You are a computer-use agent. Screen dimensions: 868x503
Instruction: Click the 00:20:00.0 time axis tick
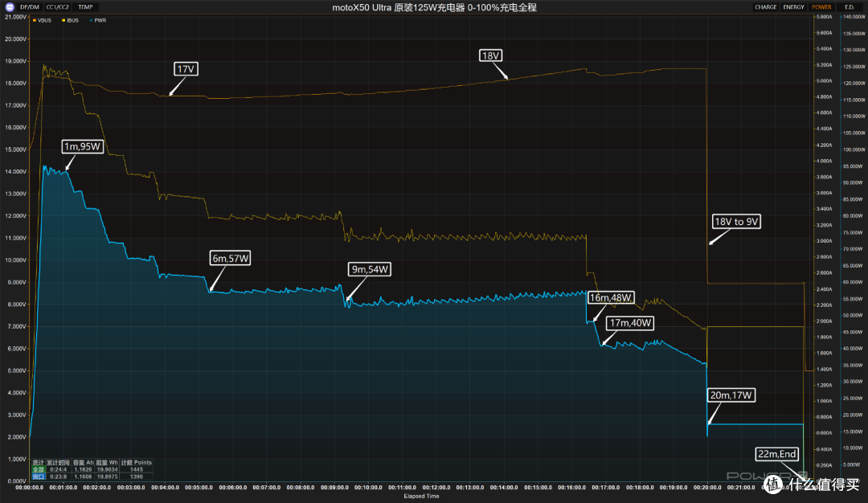tap(707, 488)
